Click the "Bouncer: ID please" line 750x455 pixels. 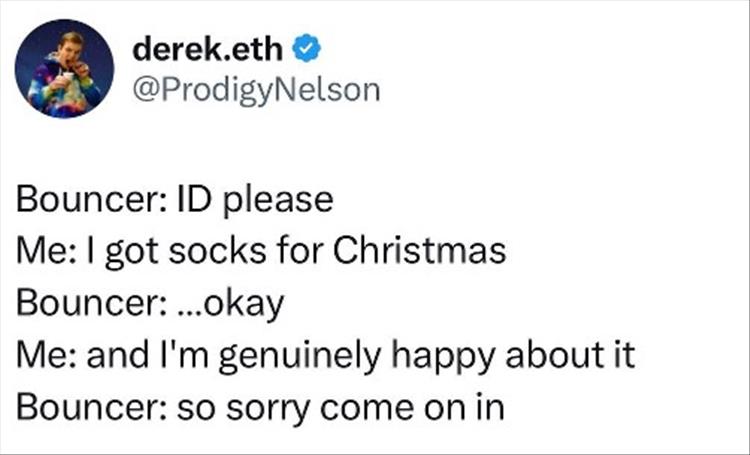[174, 199]
